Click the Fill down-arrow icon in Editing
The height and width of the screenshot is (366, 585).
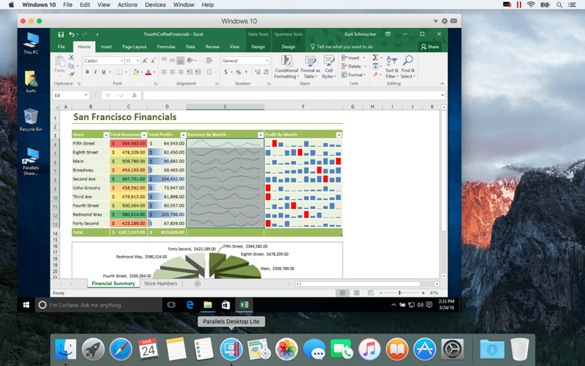[375, 66]
